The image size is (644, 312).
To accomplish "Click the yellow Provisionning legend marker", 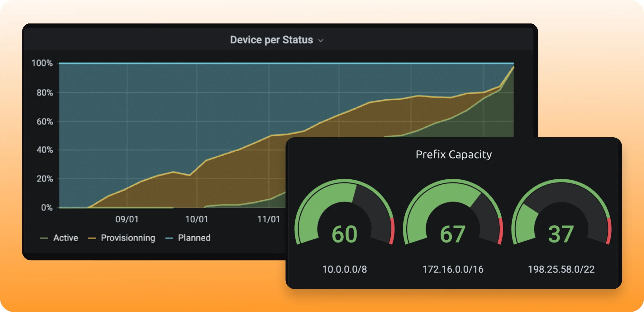I will (x=92, y=238).
